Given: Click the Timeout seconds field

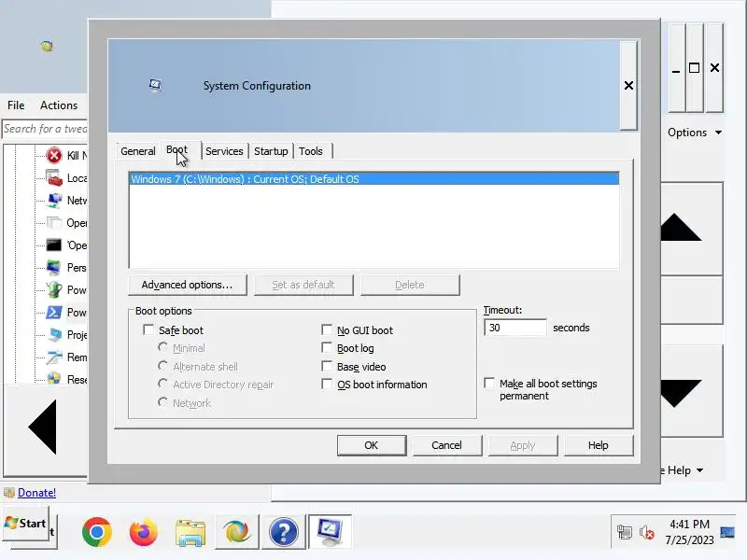Looking at the screenshot, I should tap(515, 328).
